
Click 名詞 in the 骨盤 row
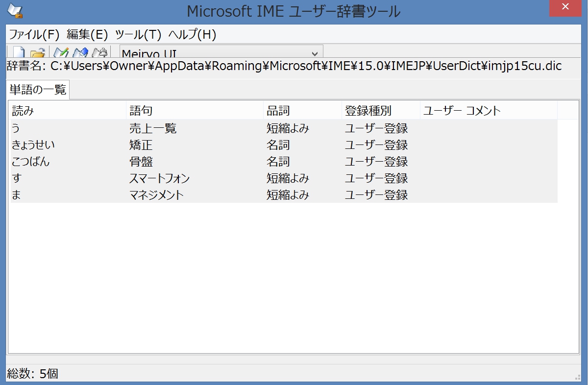pyautogui.click(x=278, y=162)
